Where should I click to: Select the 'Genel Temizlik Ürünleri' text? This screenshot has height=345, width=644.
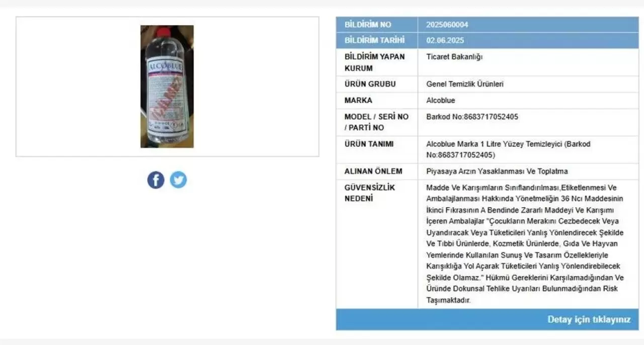[x=464, y=84]
